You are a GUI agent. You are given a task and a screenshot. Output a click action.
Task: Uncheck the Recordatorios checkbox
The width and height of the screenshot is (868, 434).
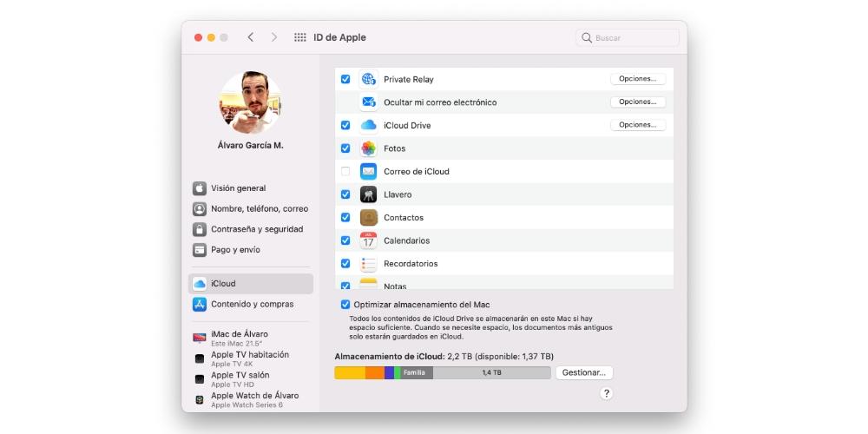click(x=345, y=264)
